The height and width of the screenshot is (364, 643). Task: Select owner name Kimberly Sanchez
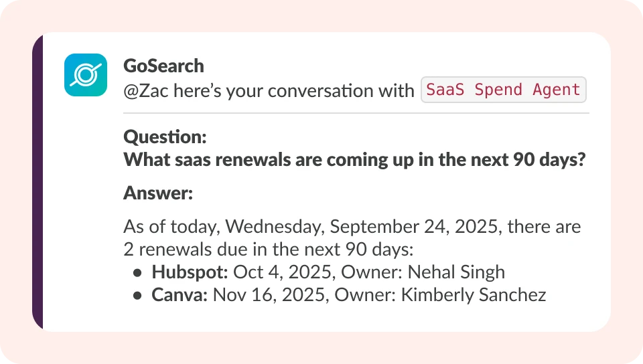(474, 295)
